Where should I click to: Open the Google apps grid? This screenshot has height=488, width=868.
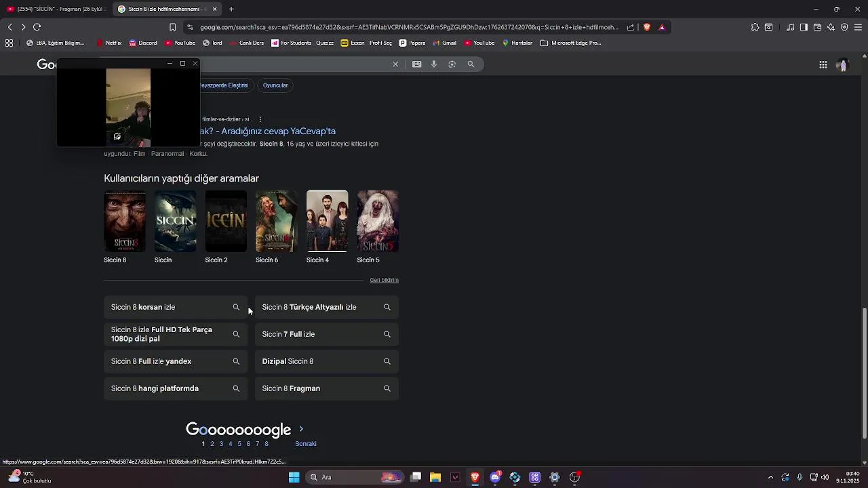pos(823,64)
